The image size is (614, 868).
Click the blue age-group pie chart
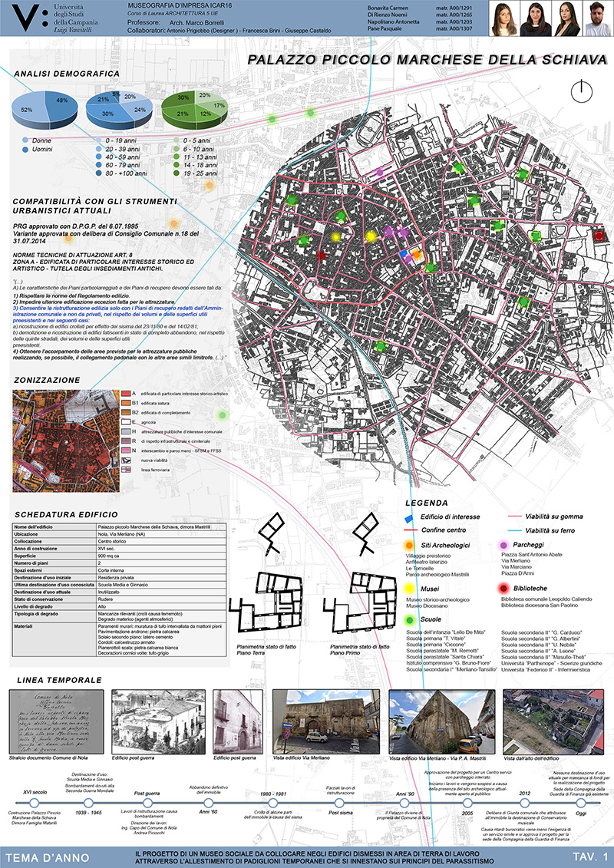click(118, 109)
